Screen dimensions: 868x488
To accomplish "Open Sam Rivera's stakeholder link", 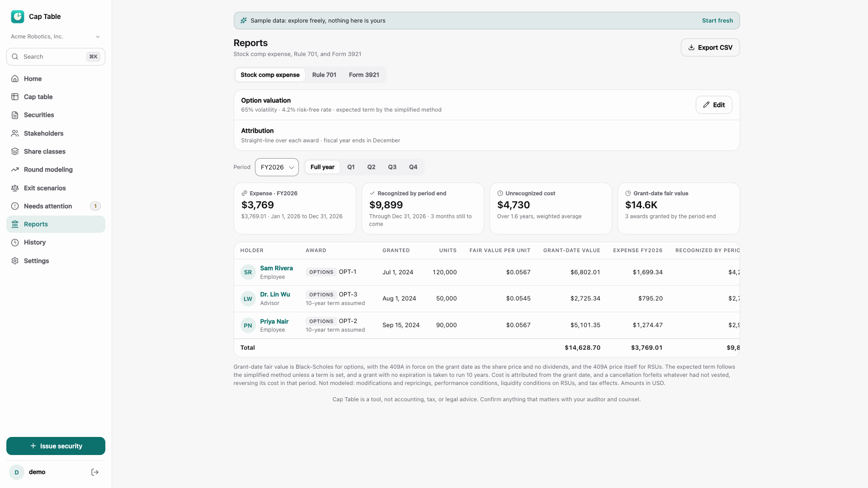I will point(276,268).
